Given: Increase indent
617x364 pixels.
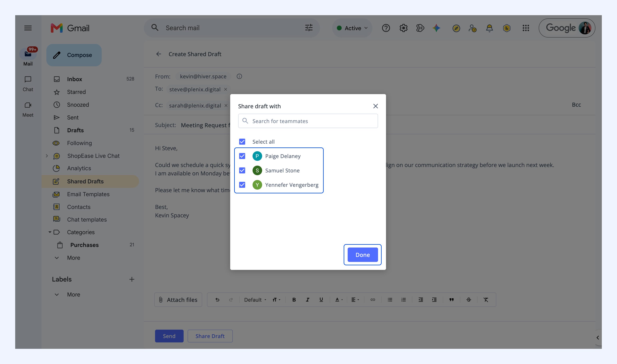Looking at the screenshot, I should 434,300.
